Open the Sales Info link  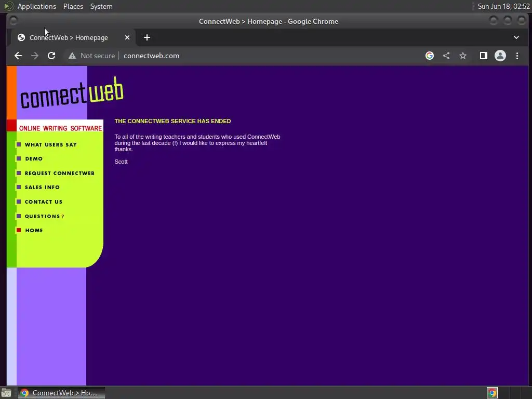click(42, 187)
